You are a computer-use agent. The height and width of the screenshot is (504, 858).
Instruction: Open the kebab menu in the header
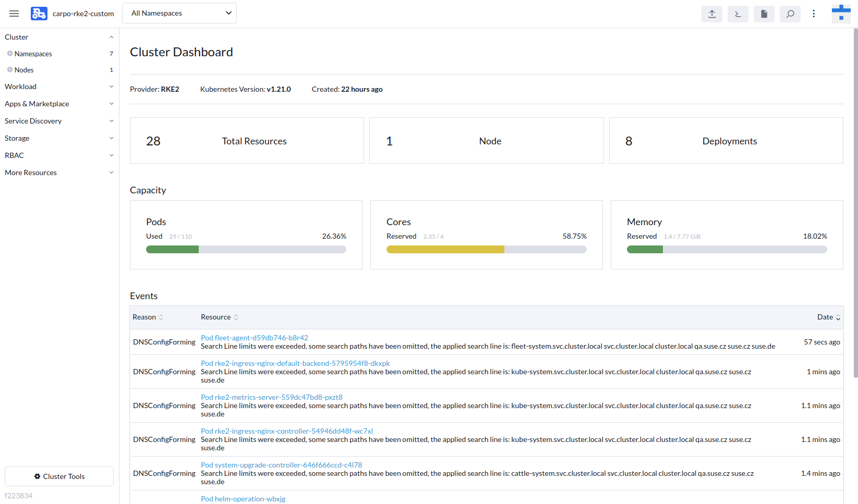point(814,14)
